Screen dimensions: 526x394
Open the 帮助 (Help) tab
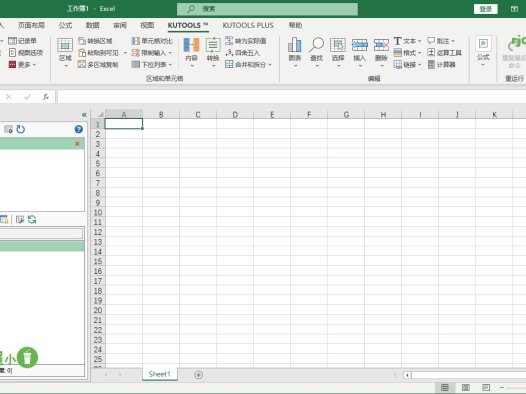point(296,25)
